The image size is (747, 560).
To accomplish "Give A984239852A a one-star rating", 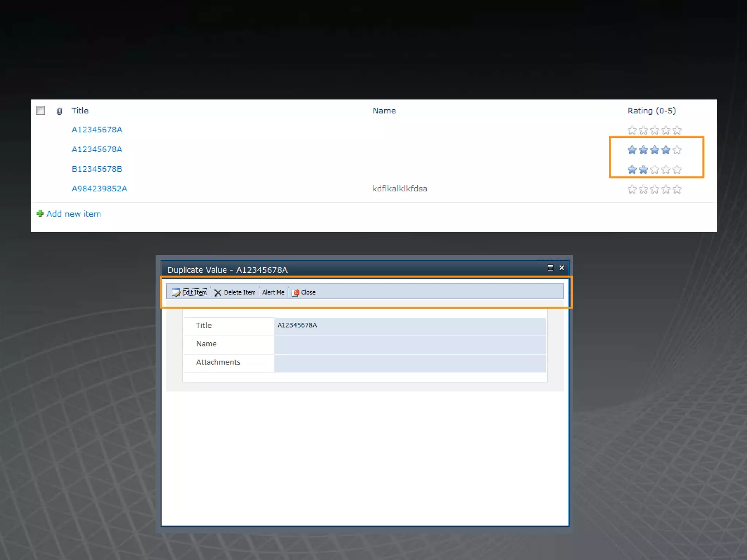I will [x=632, y=189].
